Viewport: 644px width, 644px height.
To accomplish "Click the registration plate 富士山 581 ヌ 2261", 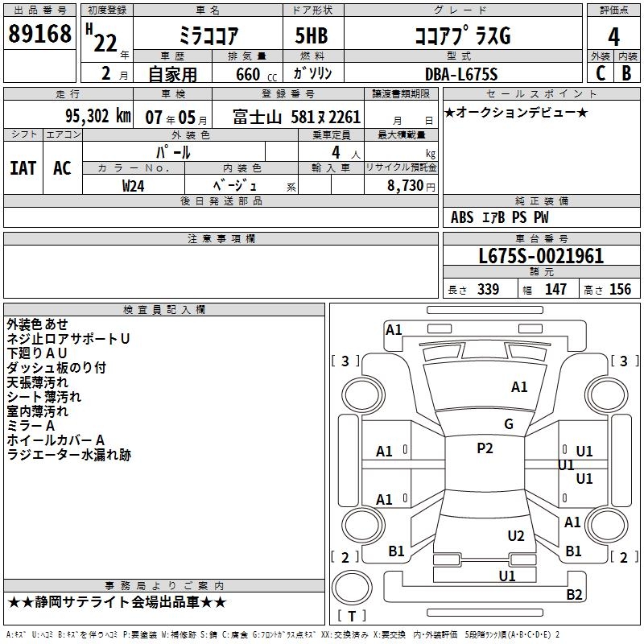I will [296, 117].
